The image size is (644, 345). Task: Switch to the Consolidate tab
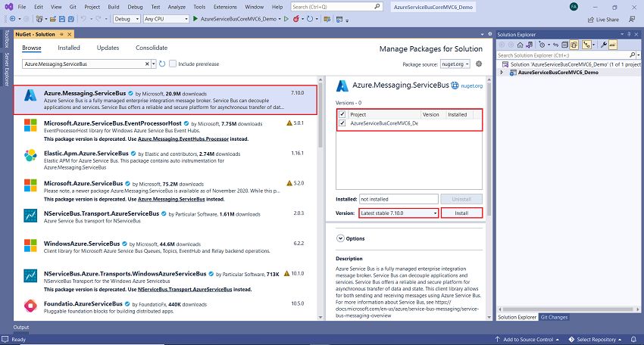tap(152, 48)
